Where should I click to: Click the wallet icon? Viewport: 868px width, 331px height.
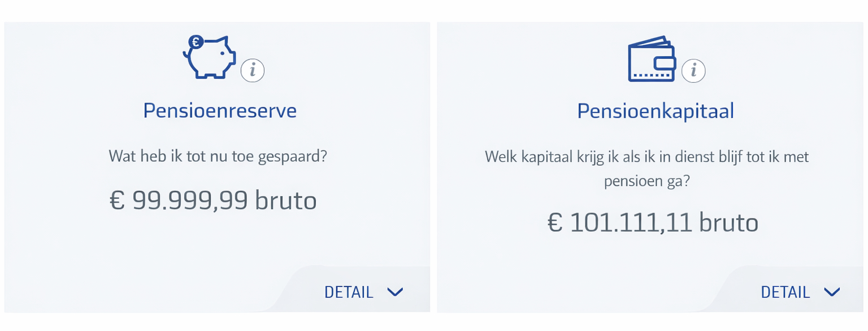(x=651, y=59)
